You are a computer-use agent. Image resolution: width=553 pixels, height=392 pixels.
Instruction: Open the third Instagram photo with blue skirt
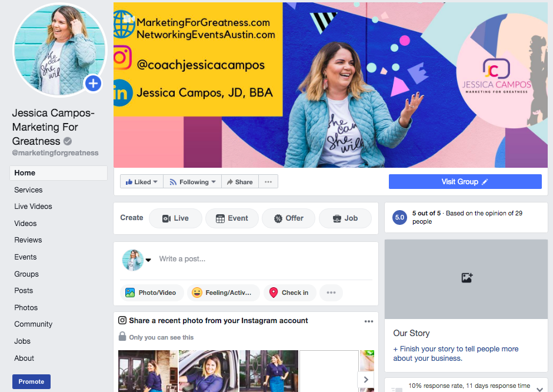point(269,371)
